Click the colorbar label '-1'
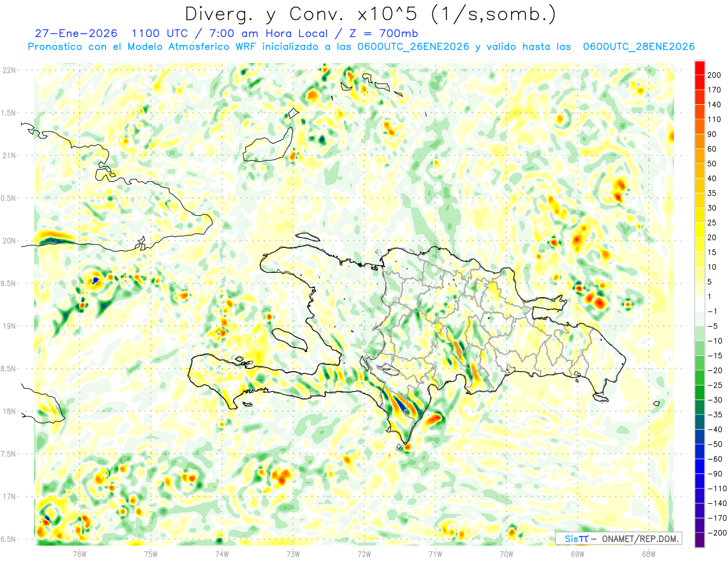The height and width of the screenshot is (562, 728). (x=712, y=312)
